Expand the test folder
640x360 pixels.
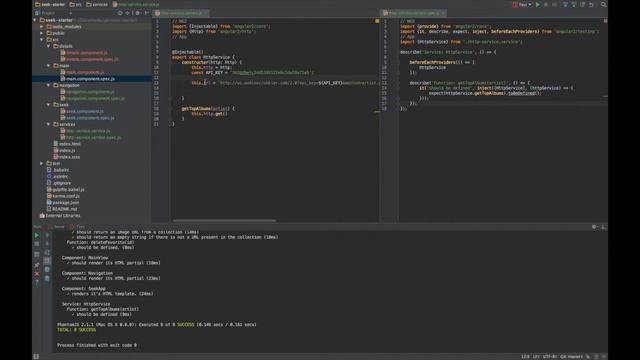42,163
